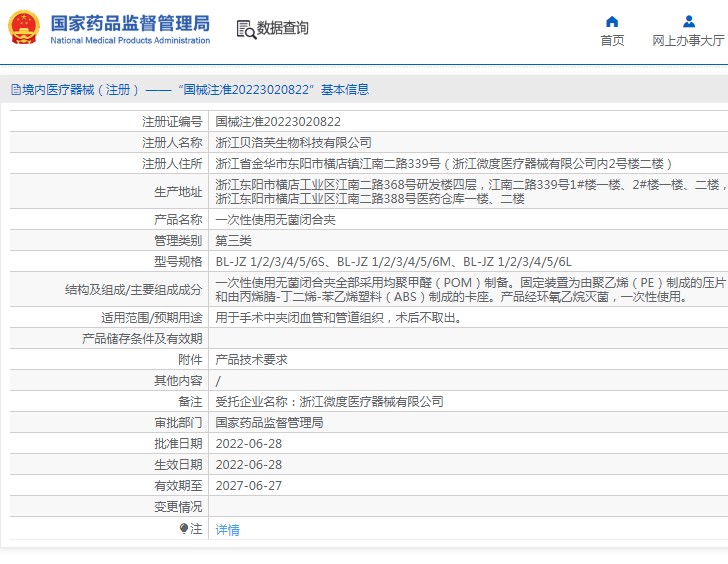Click the document icon before 境内医疗器械

pyautogui.click(x=16, y=90)
